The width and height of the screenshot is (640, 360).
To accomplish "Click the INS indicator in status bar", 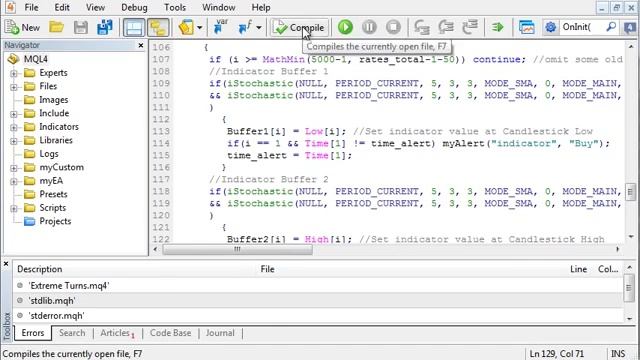I will 618,354.
